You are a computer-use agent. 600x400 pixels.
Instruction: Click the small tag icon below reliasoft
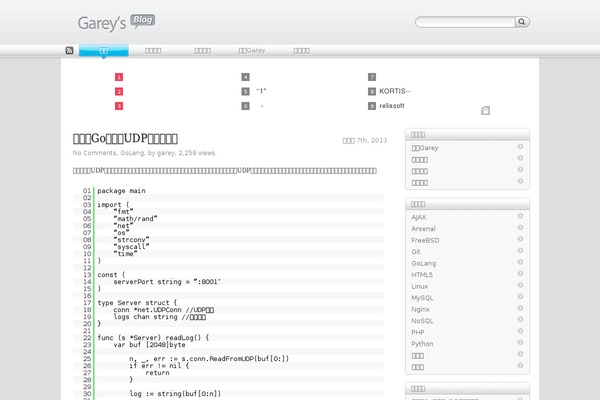click(x=485, y=111)
